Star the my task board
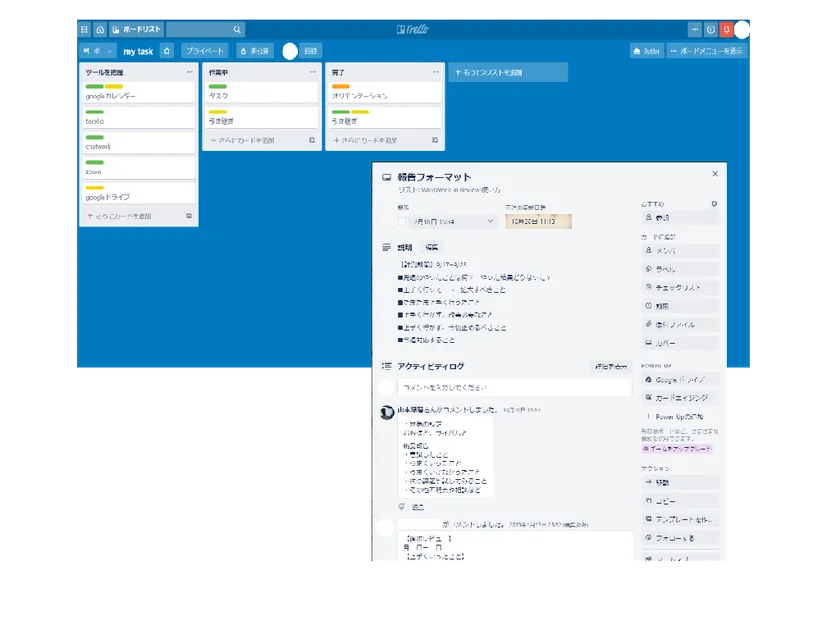 pyautogui.click(x=167, y=51)
